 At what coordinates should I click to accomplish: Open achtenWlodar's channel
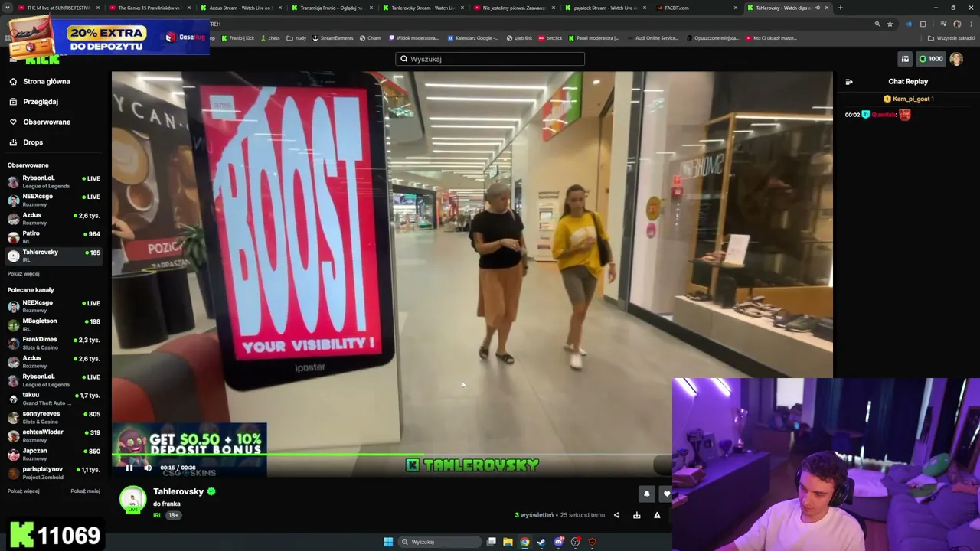[x=54, y=435]
